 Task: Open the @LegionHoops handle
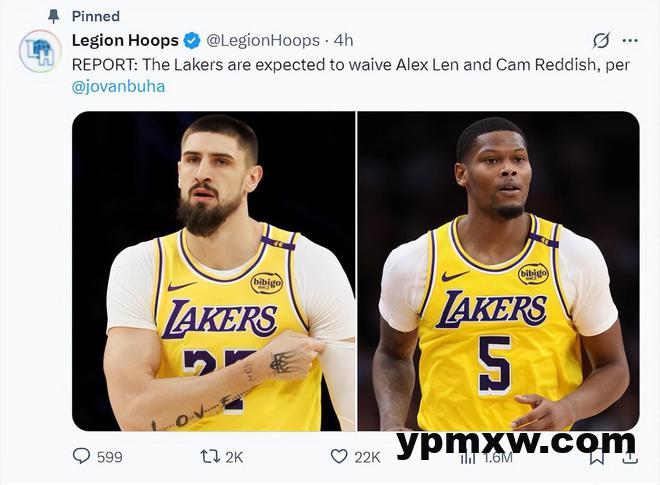click(x=263, y=41)
